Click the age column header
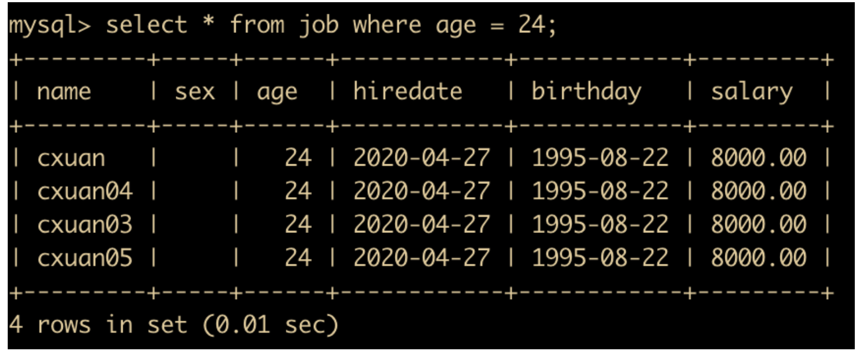Viewport: 868px width, 357px height. click(x=277, y=93)
